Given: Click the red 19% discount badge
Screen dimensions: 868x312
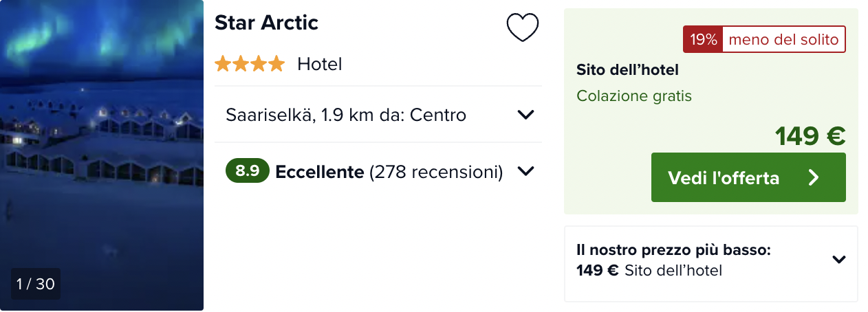Looking at the screenshot, I should (x=703, y=40).
